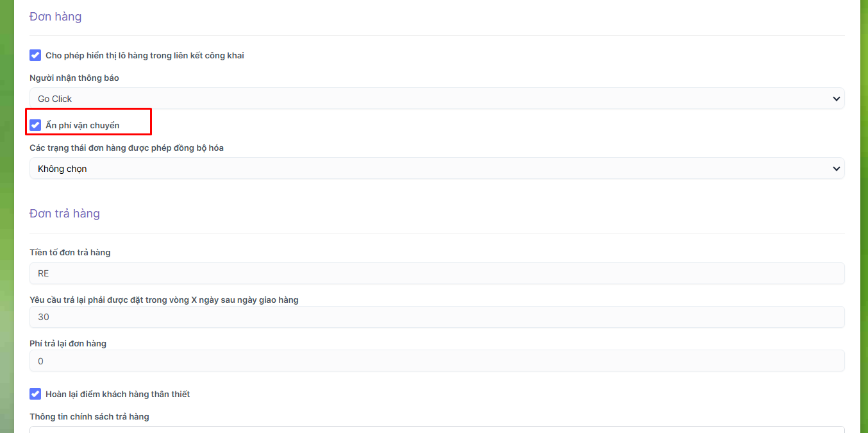Click the 'Tiền tố đơn trả hàng' field label

click(70, 253)
